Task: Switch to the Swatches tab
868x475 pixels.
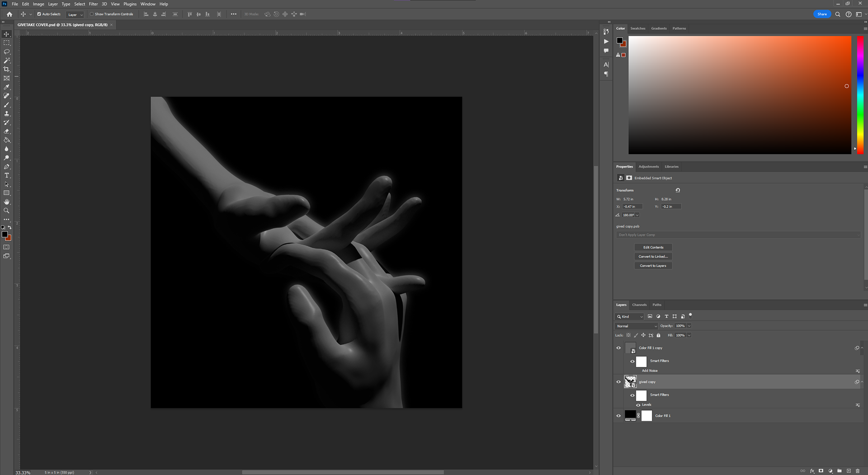Action: pyautogui.click(x=638, y=28)
